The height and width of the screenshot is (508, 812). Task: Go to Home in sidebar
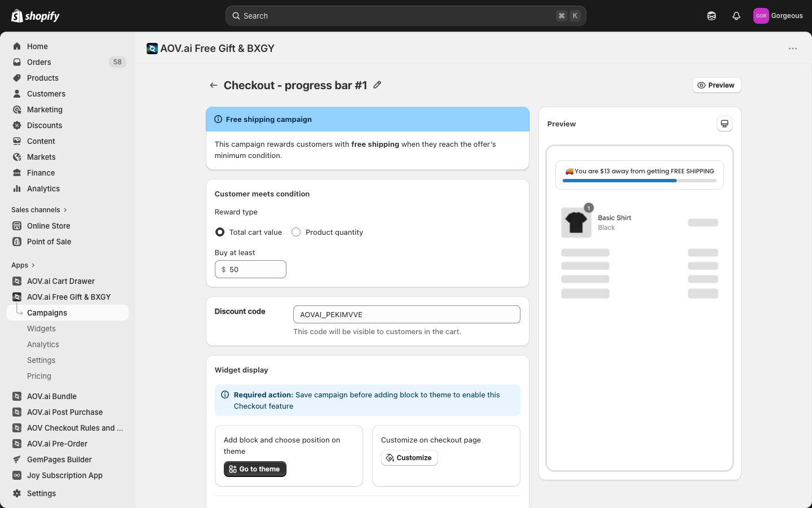[x=68, y=46]
